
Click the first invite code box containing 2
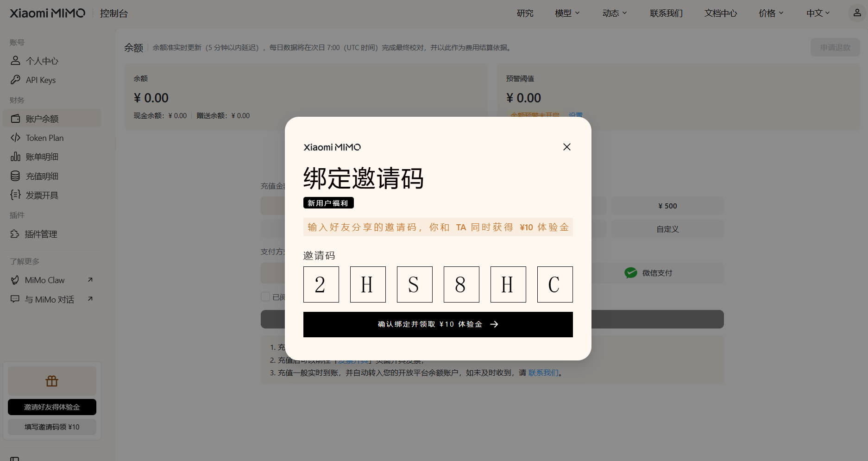[x=321, y=284]
